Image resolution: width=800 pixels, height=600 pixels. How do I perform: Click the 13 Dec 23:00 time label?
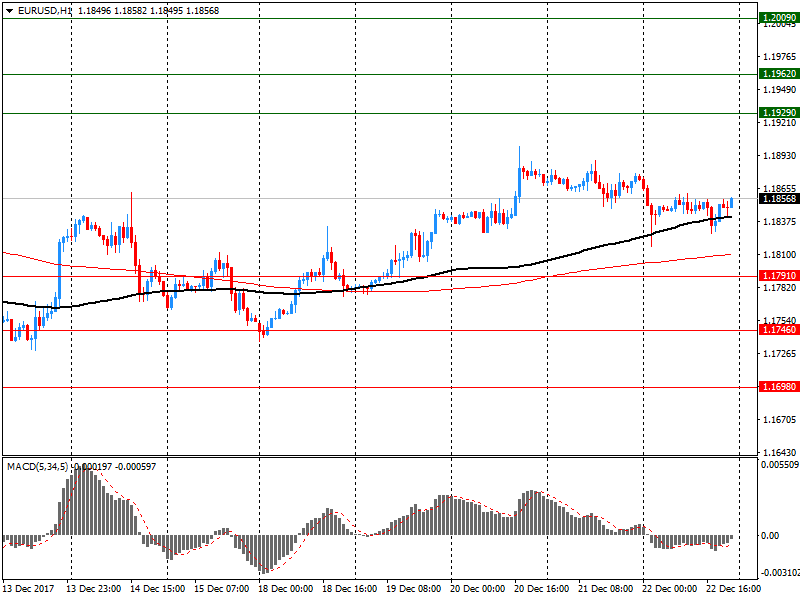(95, 590)
